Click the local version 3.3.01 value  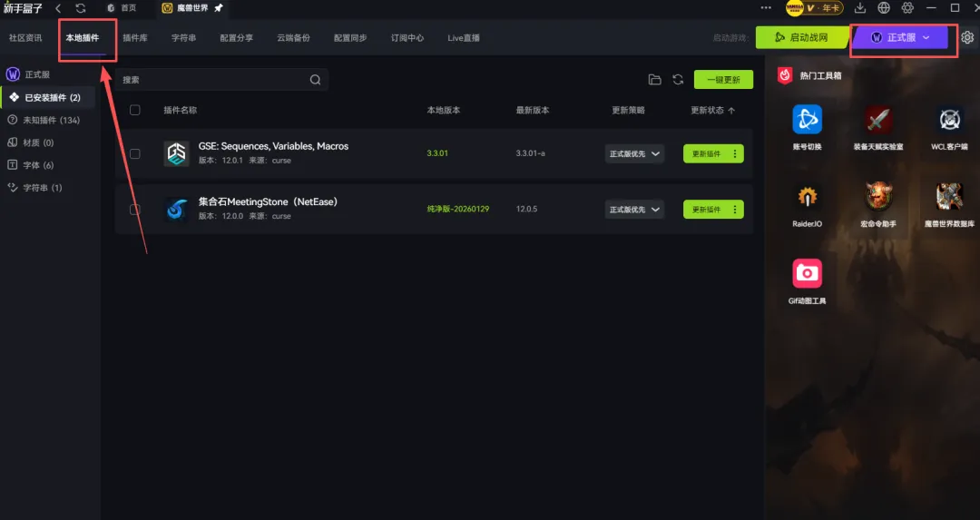click(x=436, y=153)
